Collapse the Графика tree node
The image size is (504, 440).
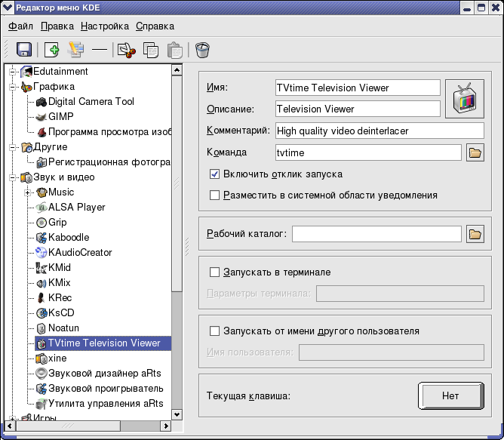13,87
